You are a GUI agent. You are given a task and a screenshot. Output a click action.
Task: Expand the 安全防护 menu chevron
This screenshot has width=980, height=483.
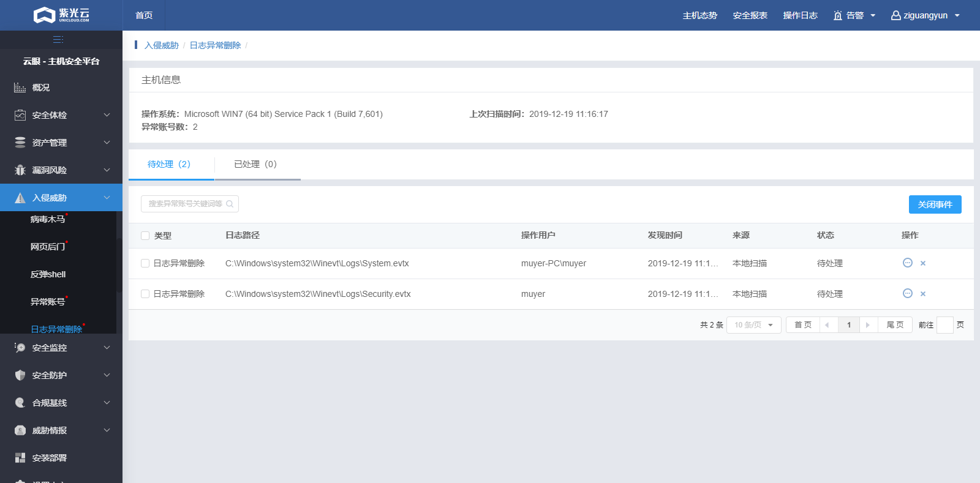coord(107,375)
